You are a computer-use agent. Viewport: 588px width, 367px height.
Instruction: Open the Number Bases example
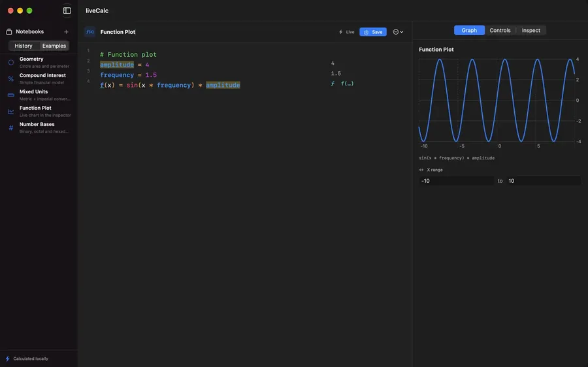click(x=39, y=128)
